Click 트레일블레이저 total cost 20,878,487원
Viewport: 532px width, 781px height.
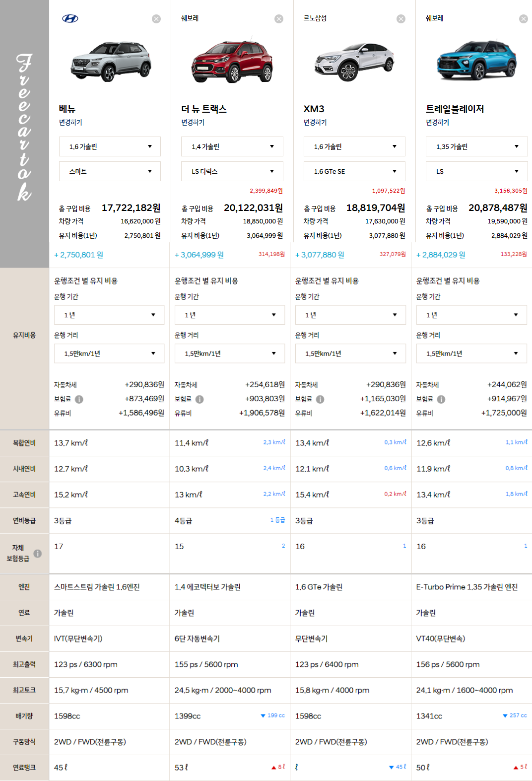point(498,208)
